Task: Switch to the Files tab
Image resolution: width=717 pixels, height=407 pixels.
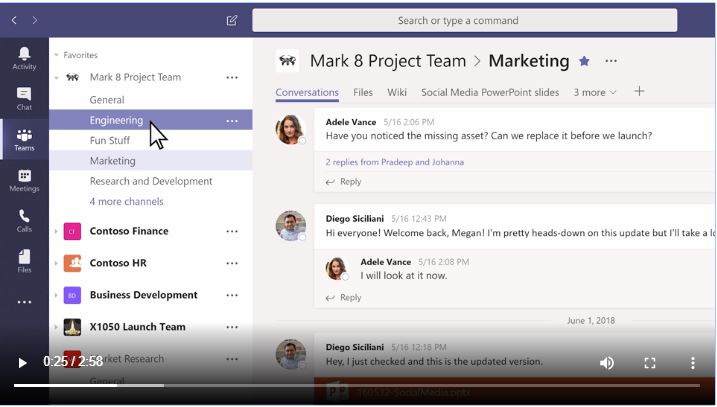Action: coord(363,92)
